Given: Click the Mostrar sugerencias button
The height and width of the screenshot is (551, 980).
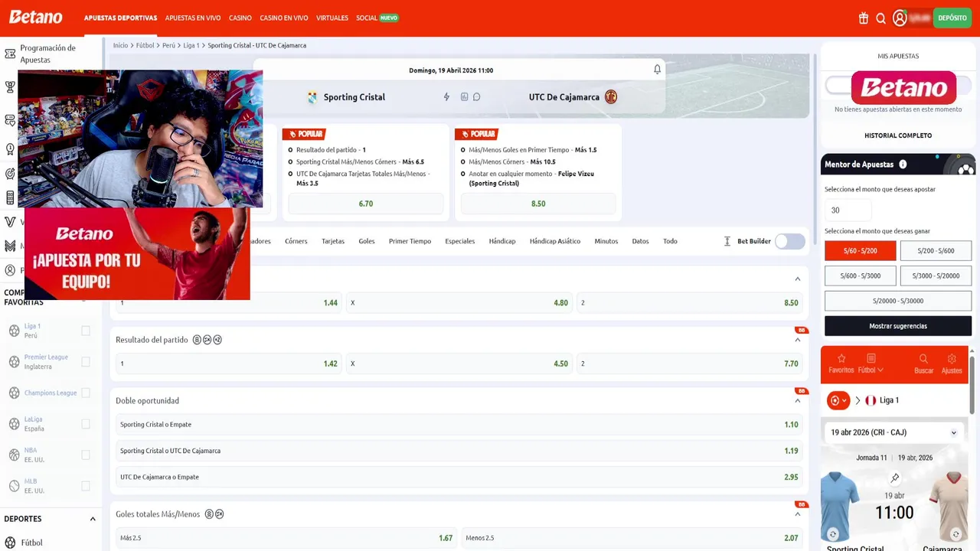Looking at the screenshot, I should tap(898, 326).
